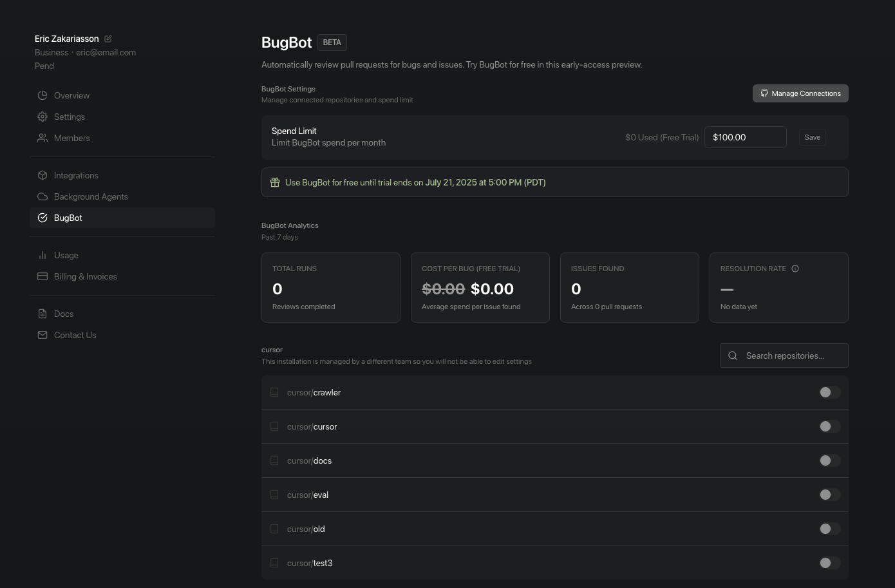Image resolution: width=895 pixels, height=588 pixels.
Task: Go to Billing & Invoices
Action: tap(122, 276)
